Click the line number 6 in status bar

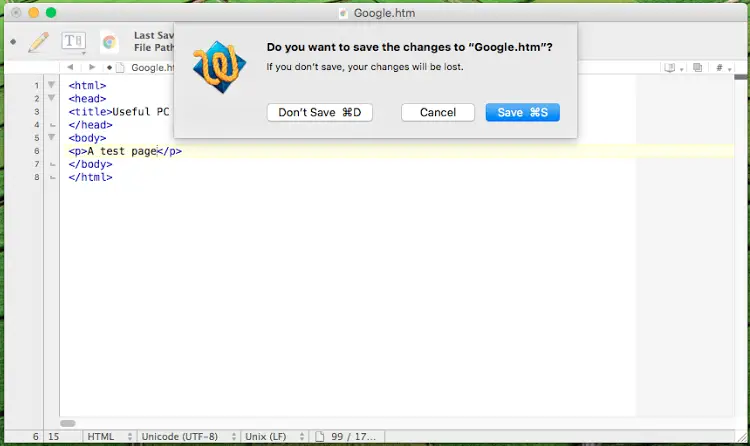[35, 436]
